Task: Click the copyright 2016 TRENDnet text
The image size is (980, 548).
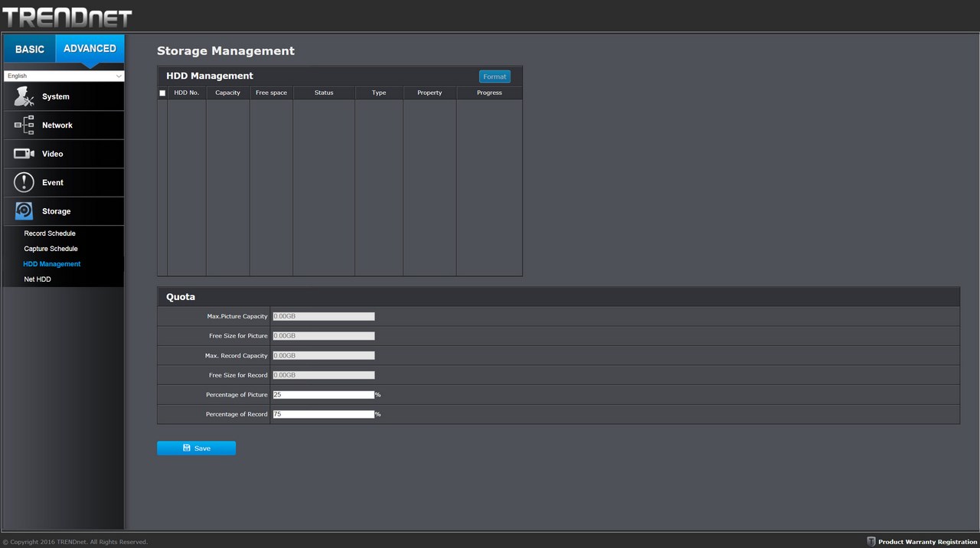Action: pyautogui.click(x=75, y=542)
